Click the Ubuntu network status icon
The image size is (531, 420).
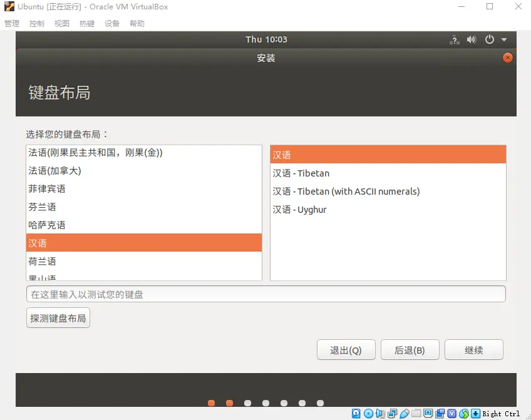pyautogui.click(x=454, y=39)
